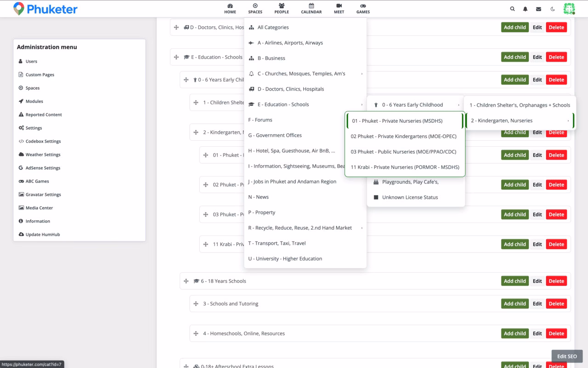Click Edit on 6 - 18 Years Schools row
The height and width of the screenshot is (368, 588).
(x=537, y=281)
